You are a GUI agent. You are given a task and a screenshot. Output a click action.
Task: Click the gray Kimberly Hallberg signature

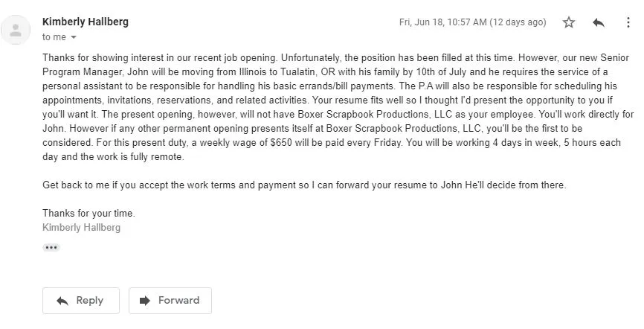pos(81,228)
